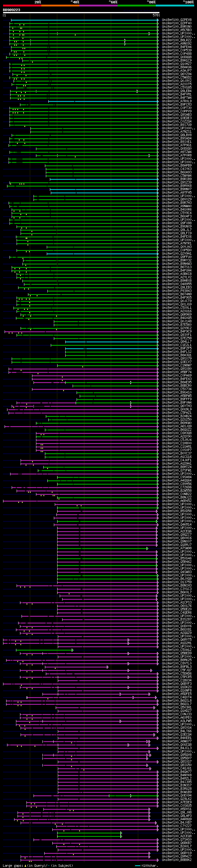197x868 pixels.
Task: Select hit label UniRef100_A7EDE9
Action: (177, 802)
